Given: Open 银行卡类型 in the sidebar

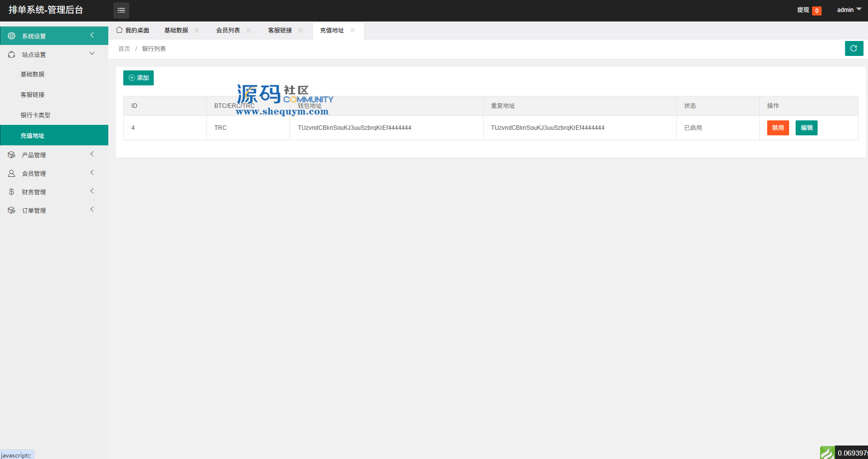Looking at the screenshot, I should pyautogui.click(x=35, y=115).
